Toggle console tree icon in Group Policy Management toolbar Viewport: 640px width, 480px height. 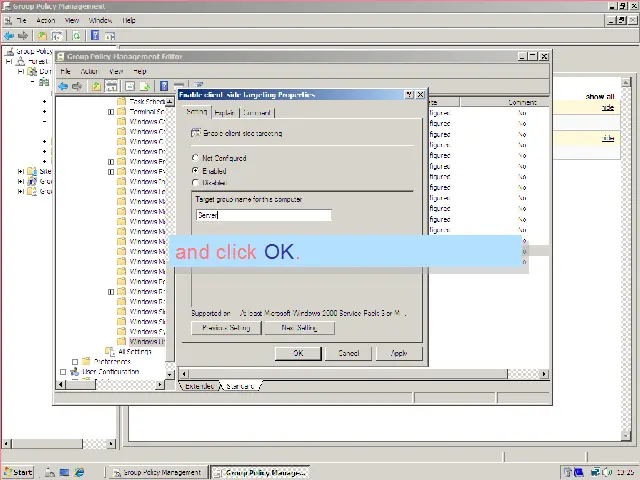point(57,36)
